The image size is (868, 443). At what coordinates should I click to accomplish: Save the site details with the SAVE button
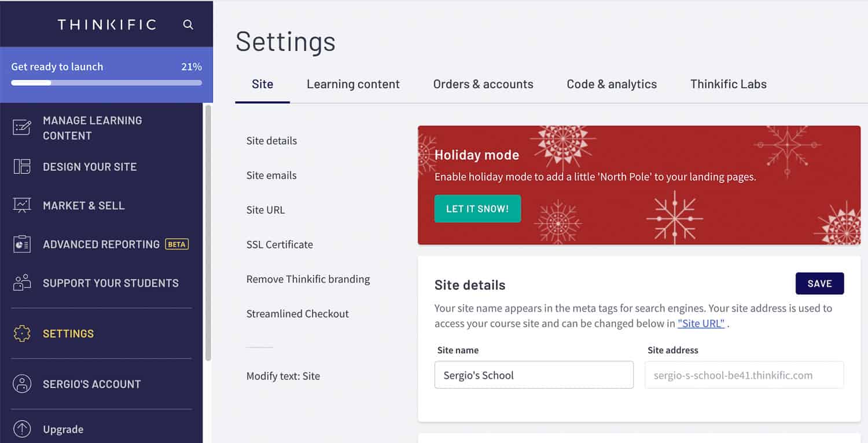(819, 283)
